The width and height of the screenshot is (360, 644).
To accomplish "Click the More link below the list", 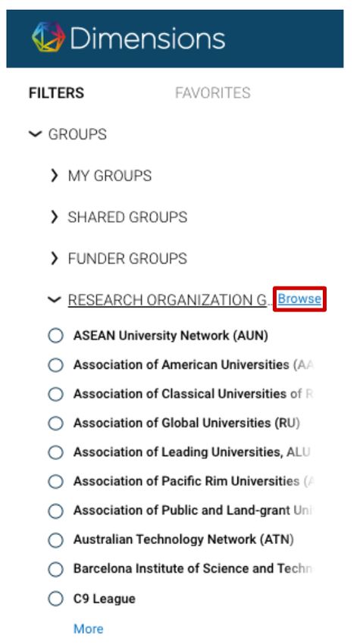I will 89,629.
